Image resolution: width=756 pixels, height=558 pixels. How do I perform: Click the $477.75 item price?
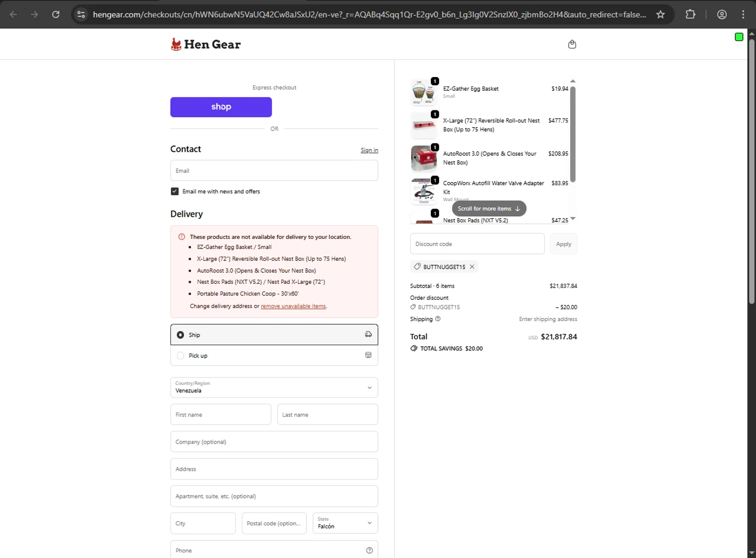558,120
